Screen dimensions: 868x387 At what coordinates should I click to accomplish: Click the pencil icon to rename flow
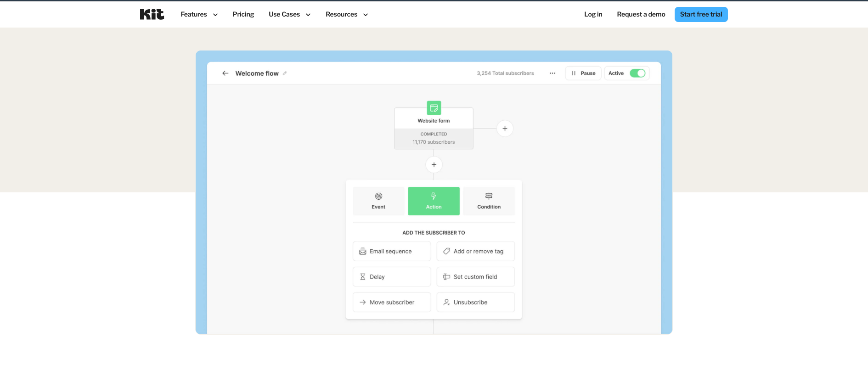click(x=285, y=73)
